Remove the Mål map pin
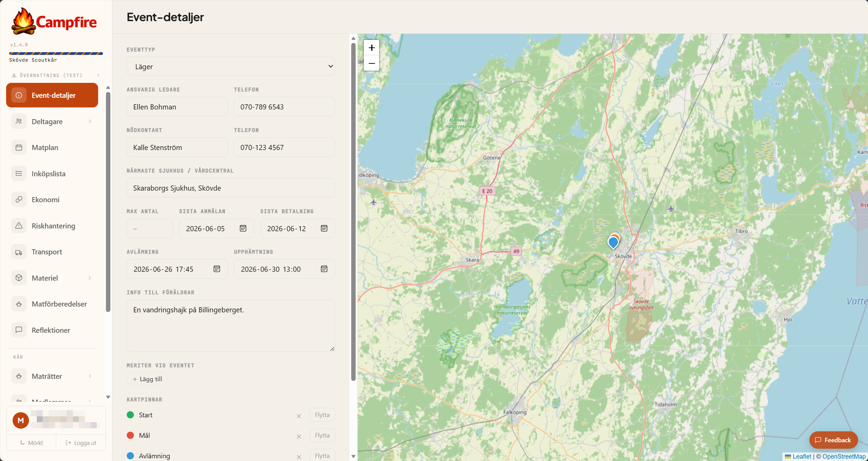Viewport: 868px width, 461px height. (x=299, y=436)
